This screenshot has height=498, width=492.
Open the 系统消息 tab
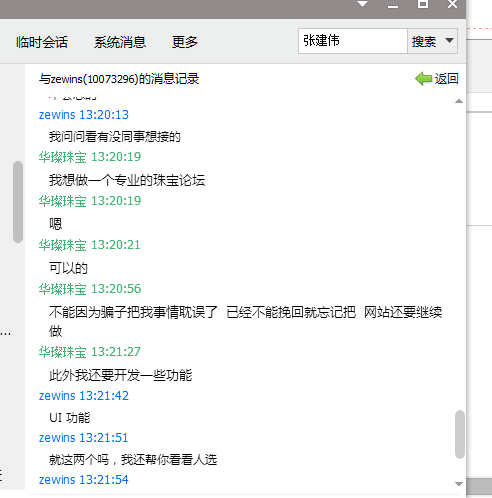coord(120,42)
